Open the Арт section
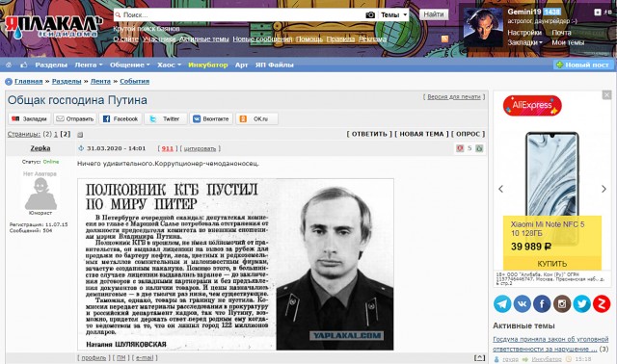617x364 pixels. point(242,65)
